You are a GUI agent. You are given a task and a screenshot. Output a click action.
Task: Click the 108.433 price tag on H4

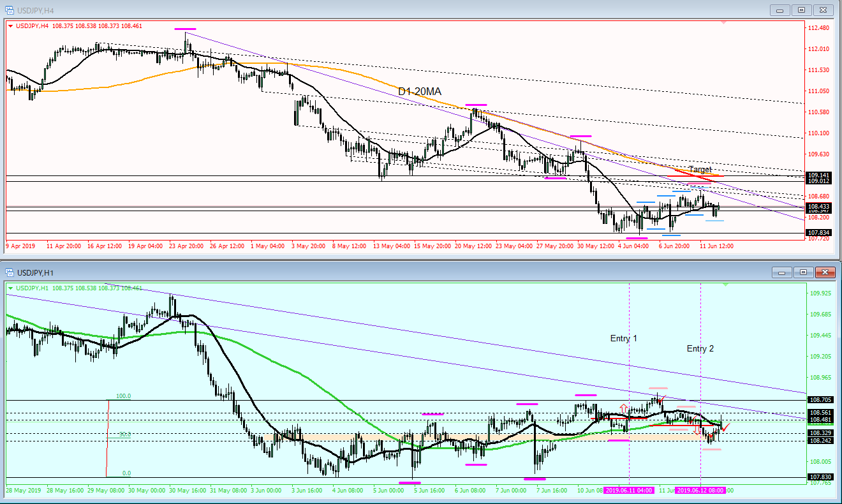click(x=818, y=207)
